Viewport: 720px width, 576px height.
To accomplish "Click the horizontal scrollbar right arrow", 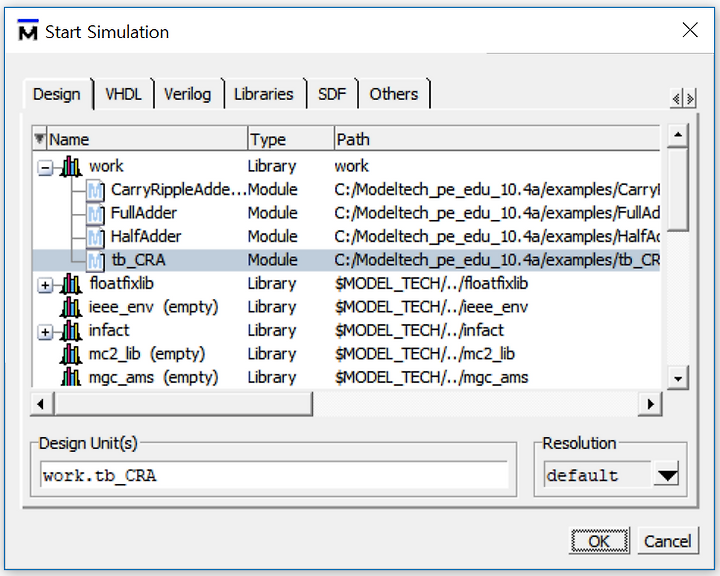I will click(650, 404).
